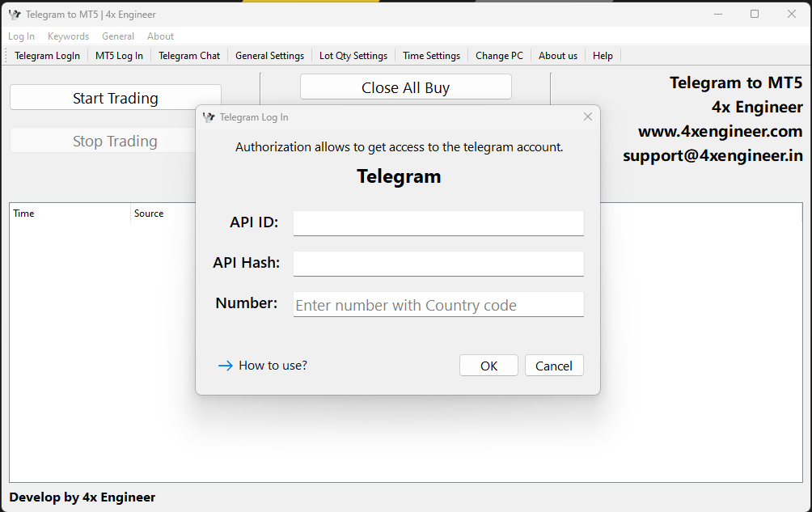This screenshot has height=512, width=812.
Task: Focus the API Hash input field
Action: point(438,264)
